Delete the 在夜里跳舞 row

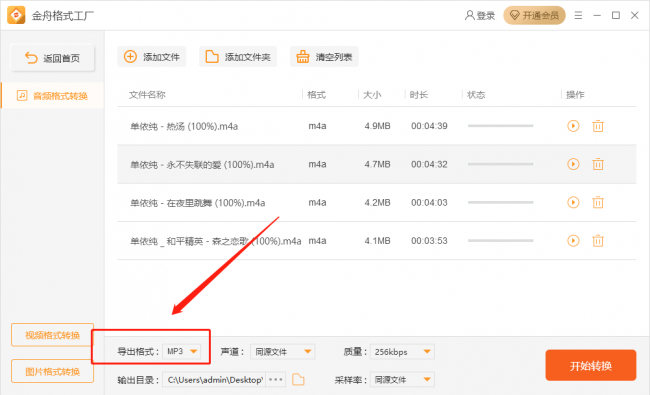(597, 202)
